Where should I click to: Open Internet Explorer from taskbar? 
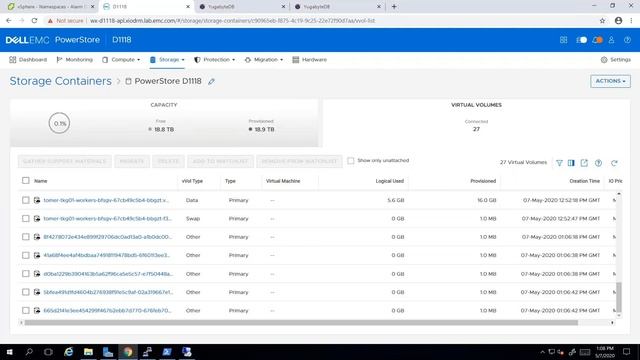tap(68, 351)
